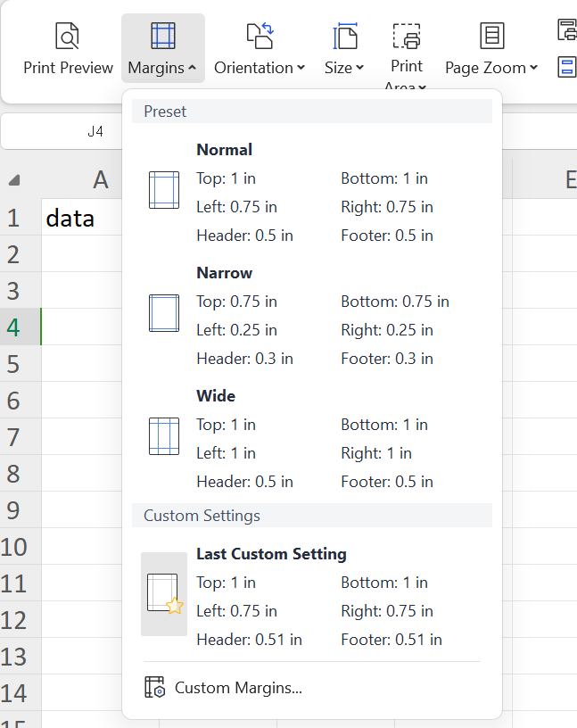Image resolution: width=577 pixels, height=728 pixels.
Task: Open the Size dropdown chevron
Action: (359, 68)
